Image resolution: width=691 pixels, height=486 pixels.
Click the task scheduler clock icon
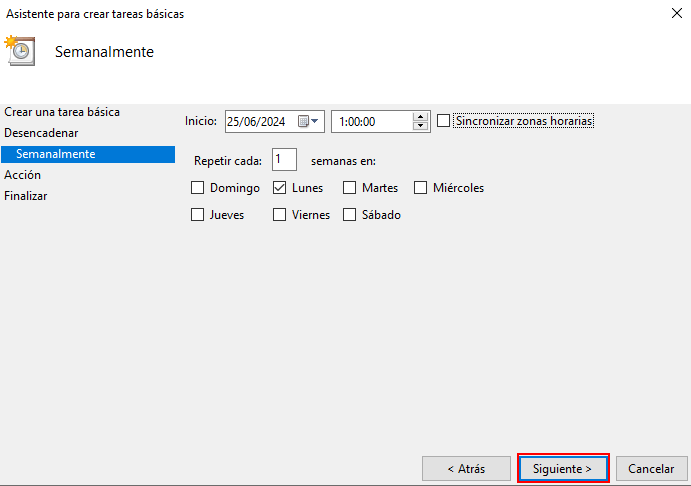(x=20, y=50)
